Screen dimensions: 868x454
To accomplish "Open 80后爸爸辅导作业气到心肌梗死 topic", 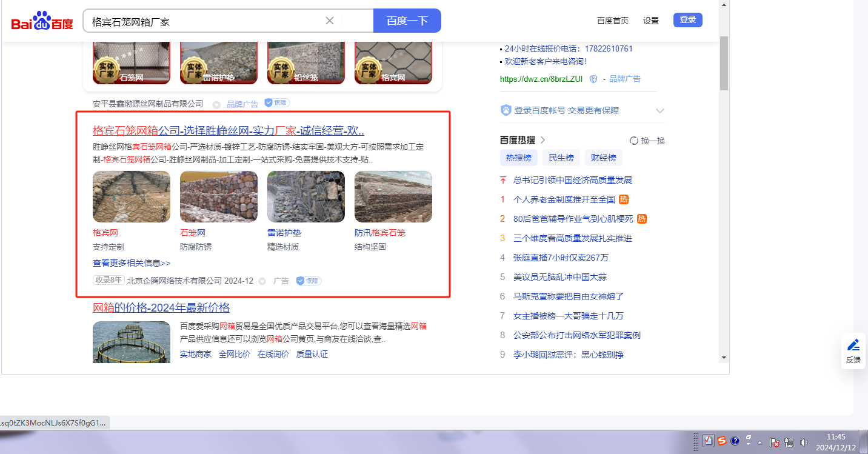I will [573, 219].
